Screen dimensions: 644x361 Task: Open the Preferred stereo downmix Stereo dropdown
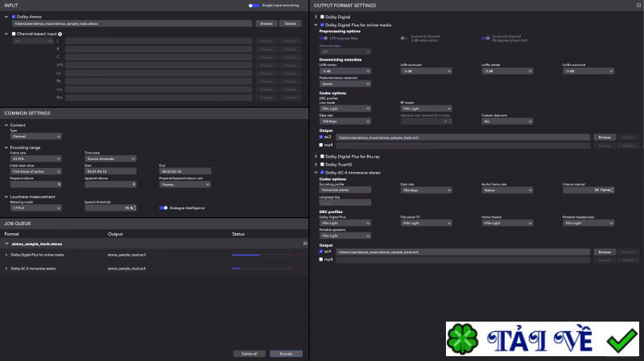[345, 84]
